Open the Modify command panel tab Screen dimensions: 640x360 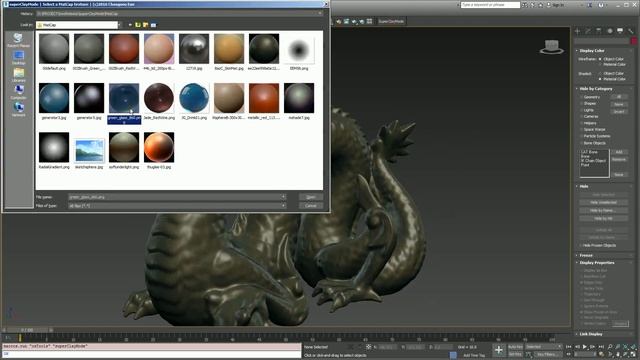[x=588, y=31]
